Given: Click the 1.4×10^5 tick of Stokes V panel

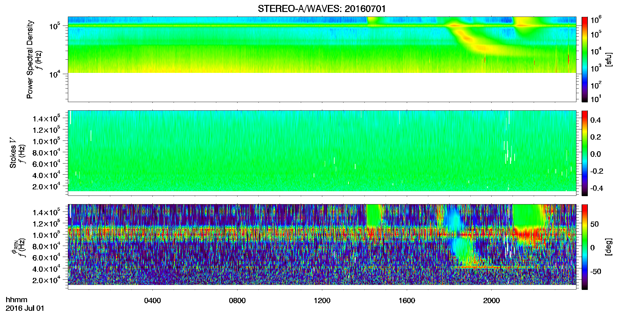Looking at the screenshot, I should [x=47, y=118].
